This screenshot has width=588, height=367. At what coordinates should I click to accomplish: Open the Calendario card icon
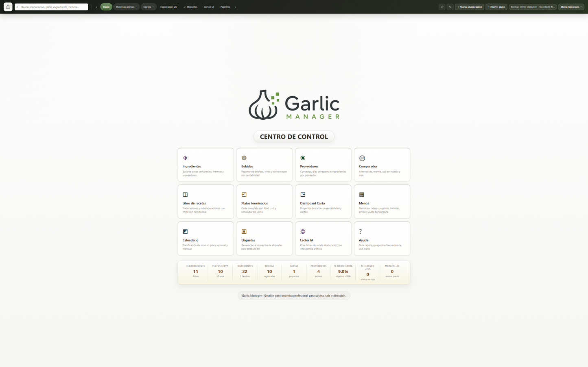185,232
